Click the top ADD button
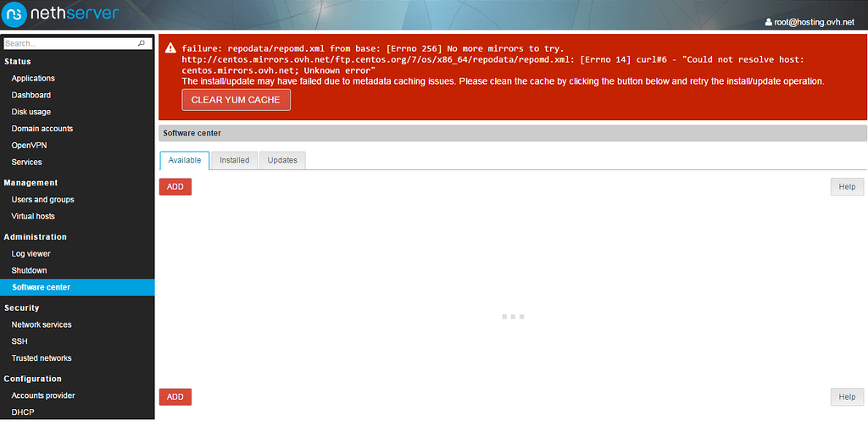 (175, 187)
